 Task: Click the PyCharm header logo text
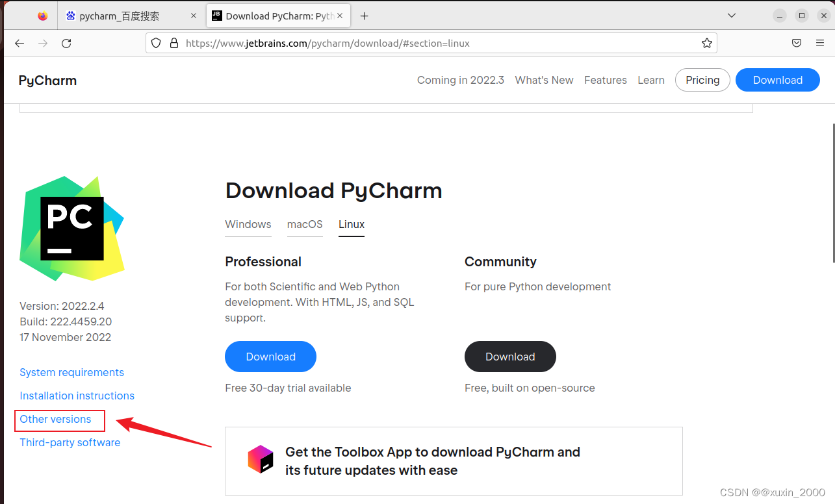pyautogui.click(x=47, y=81)
